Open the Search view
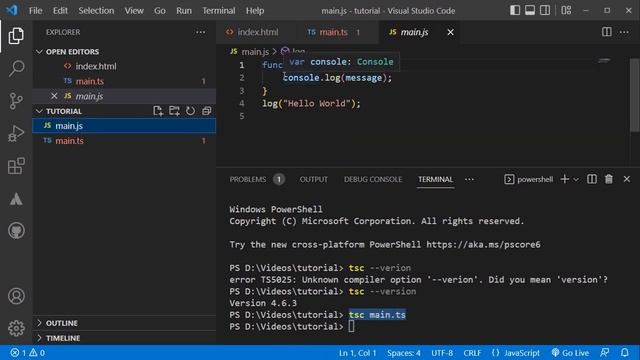The height and width of the screenshot is (360, 640). (x=16, y=68)
